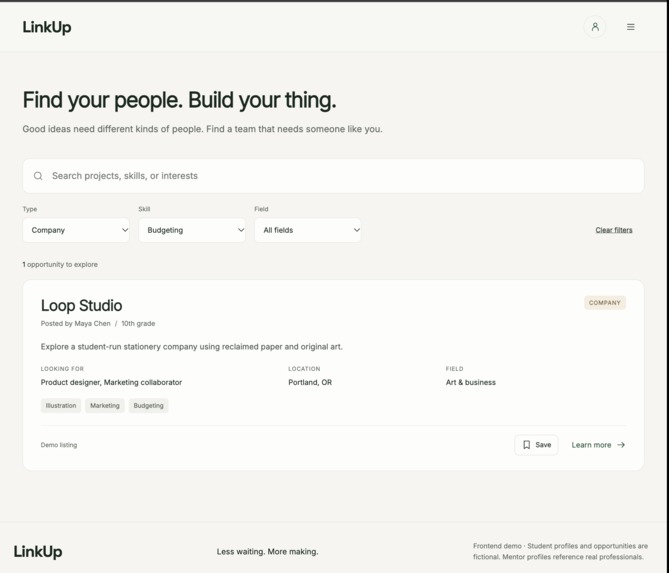Click the stationery company description text
This screenshot has height=573, width=669.
click(192, 346)
